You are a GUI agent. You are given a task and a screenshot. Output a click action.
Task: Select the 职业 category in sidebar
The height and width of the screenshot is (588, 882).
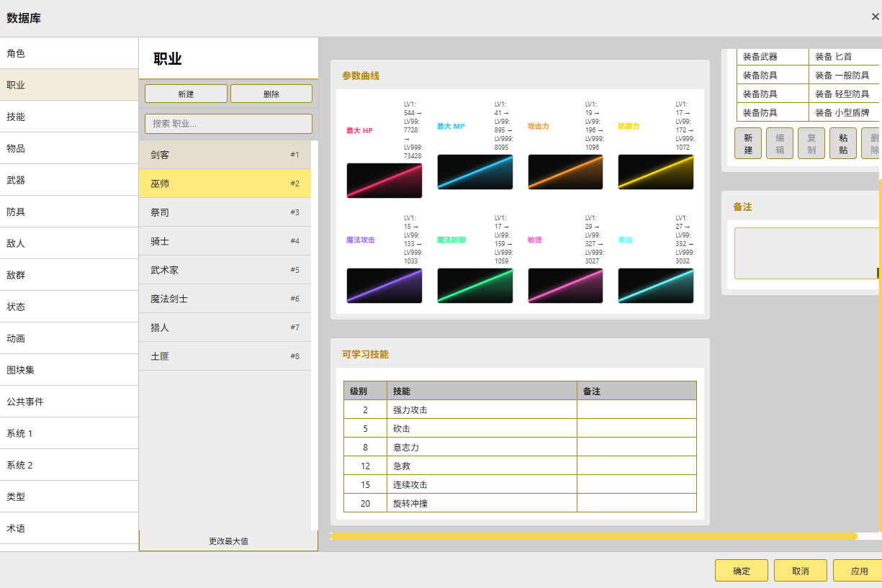69,85
